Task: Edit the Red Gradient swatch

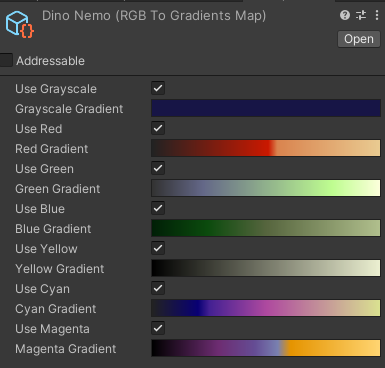Action: [x=266, y=148]
